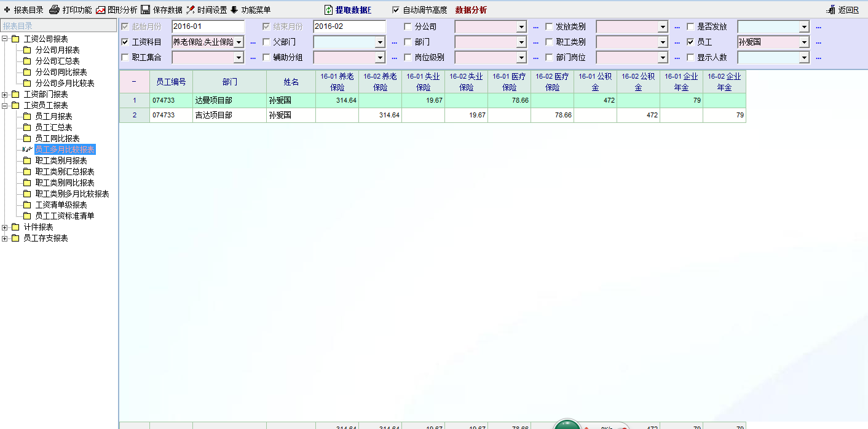Screen dimensions: 868x429
Task: Click the 数据分析 link
Action: 471,10
